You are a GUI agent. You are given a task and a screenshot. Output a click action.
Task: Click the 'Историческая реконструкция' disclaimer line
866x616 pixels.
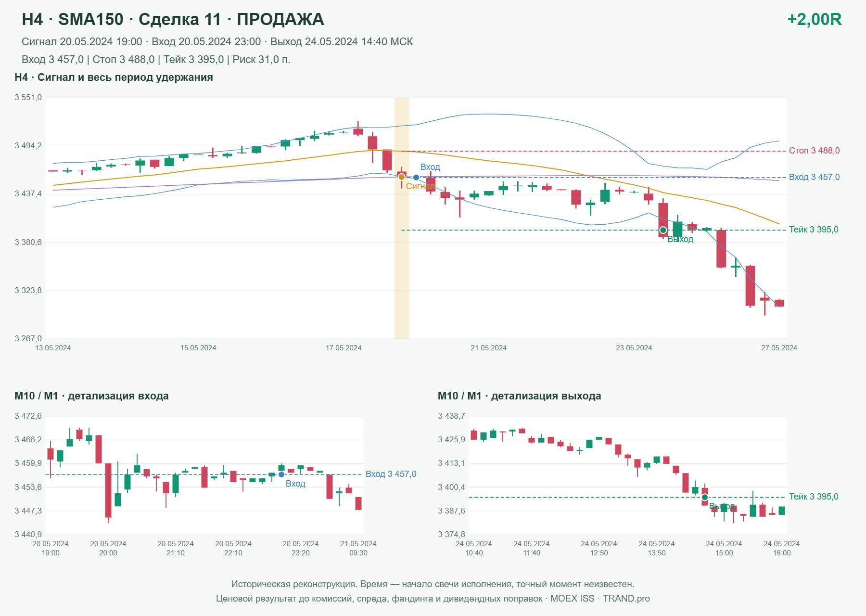[x=433, y=584]
